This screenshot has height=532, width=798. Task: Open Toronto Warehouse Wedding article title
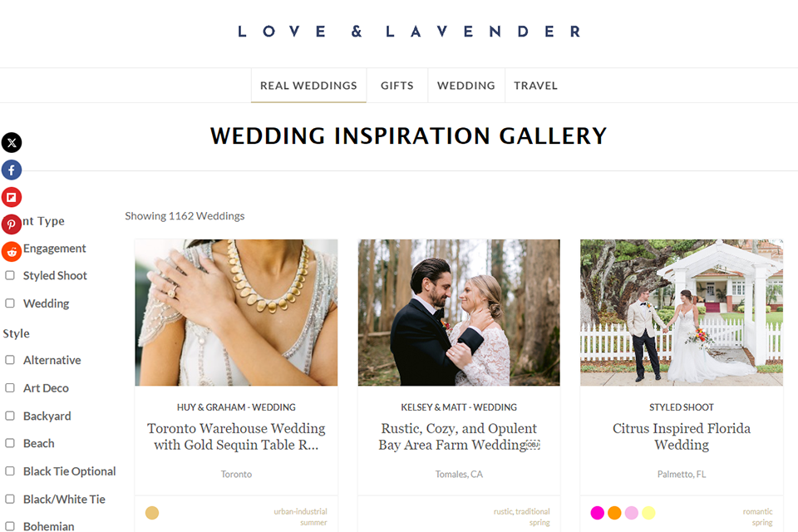236,436
